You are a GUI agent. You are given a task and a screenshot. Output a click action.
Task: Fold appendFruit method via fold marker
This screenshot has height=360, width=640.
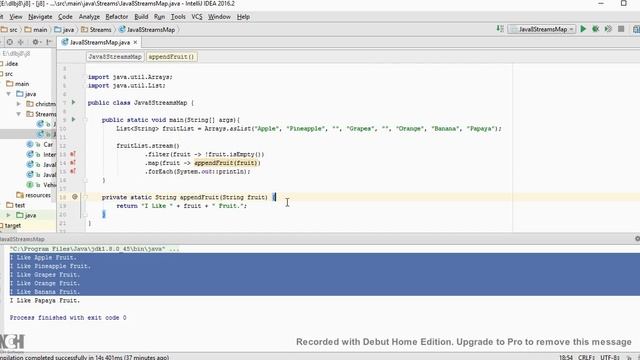coord(86,197)
